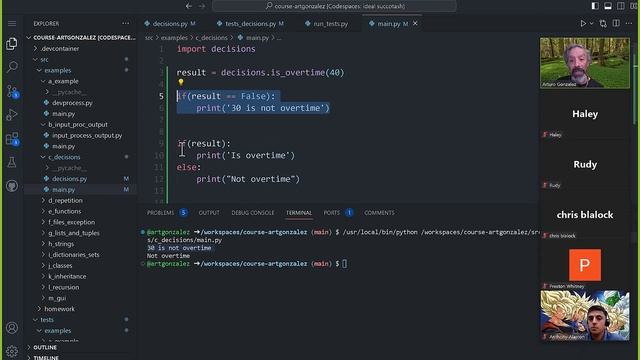Open the Manage gear menu
Viewport: 640px width, 360px height.
[12, 351]
